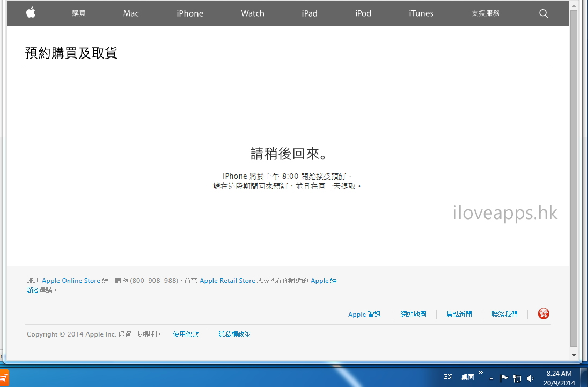The height and width of the screenshot is (387, 588).
Task: Open the Action Center flag icon
Action: [x=504, y=378]
